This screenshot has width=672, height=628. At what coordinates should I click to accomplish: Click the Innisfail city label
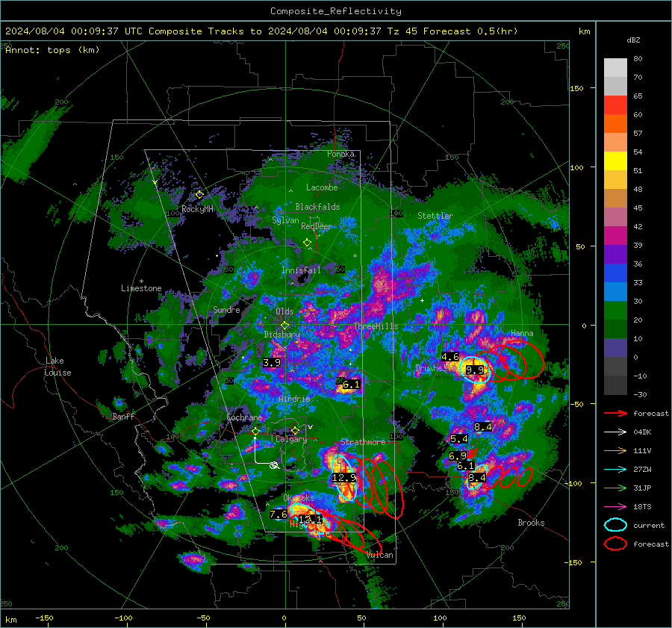point(301,270)
